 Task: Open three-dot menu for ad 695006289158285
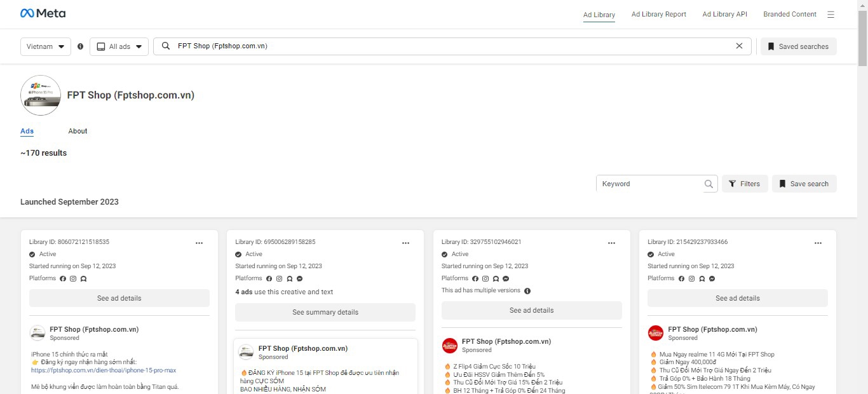(405, 243)
